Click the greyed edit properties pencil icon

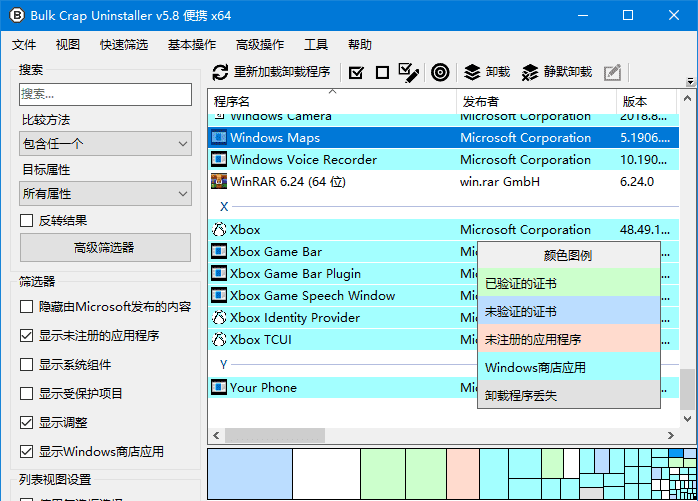click(x=613, y=72)
